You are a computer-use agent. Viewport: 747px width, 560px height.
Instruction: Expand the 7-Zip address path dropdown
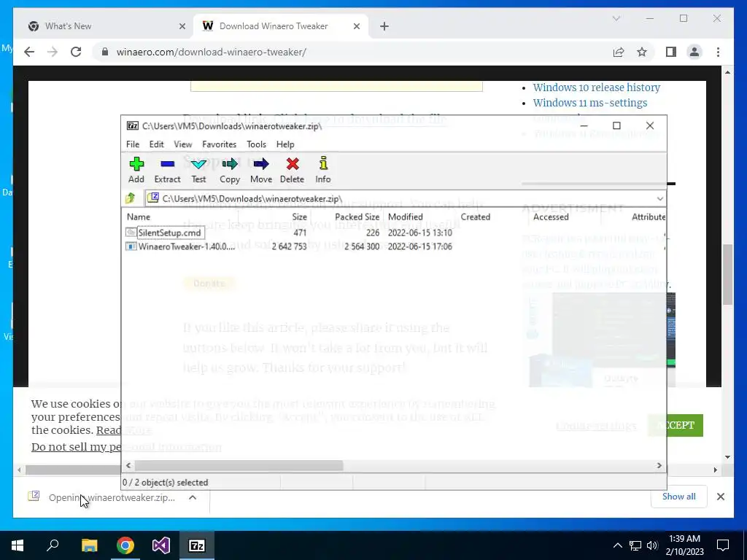(x=659, y=198)
